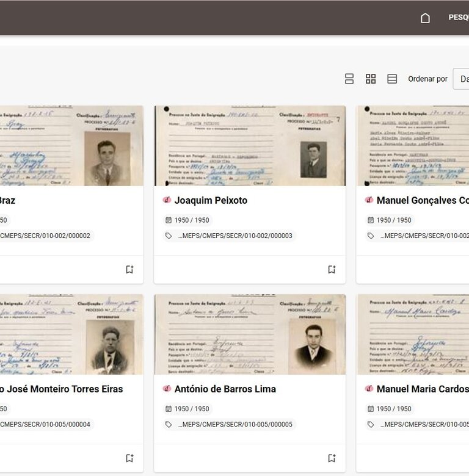Click the digital badge beside Manuel Maria Cardoso
This screenshot has width=469, height=476.
click(x=369, y=389)
